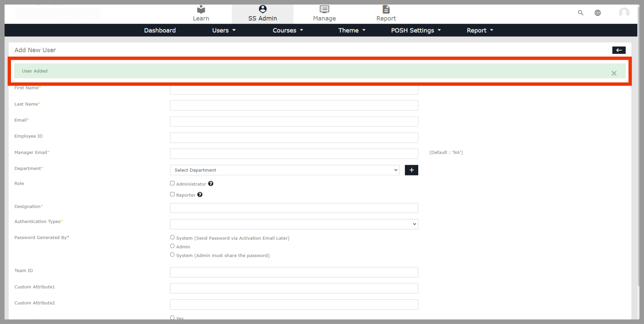
Task: Dismiss the User Added alert
Action: 614,73
